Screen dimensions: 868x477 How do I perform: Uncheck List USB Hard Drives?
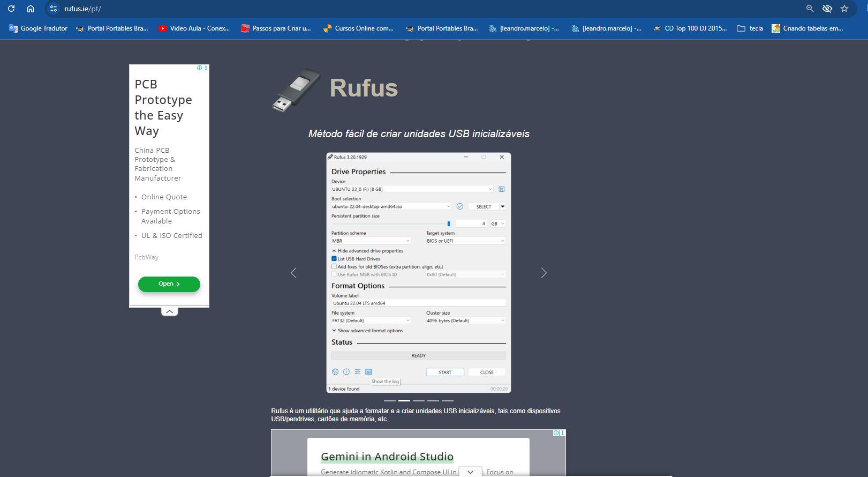(334, 259)
